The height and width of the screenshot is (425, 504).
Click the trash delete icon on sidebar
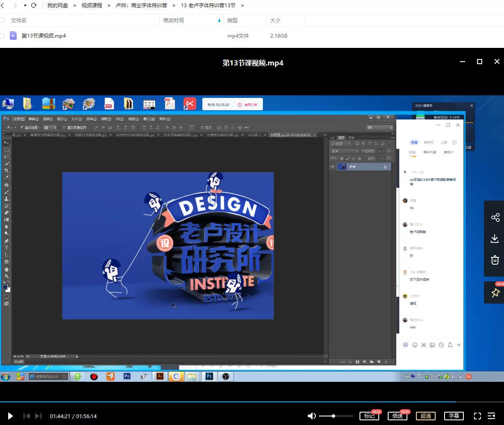pyautogui.click(x=495, y=260)
